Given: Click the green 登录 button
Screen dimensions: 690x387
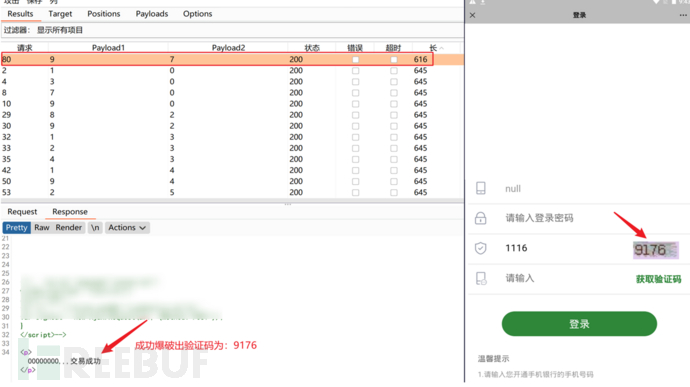Looking at the screenshot, I should point(579,324).
